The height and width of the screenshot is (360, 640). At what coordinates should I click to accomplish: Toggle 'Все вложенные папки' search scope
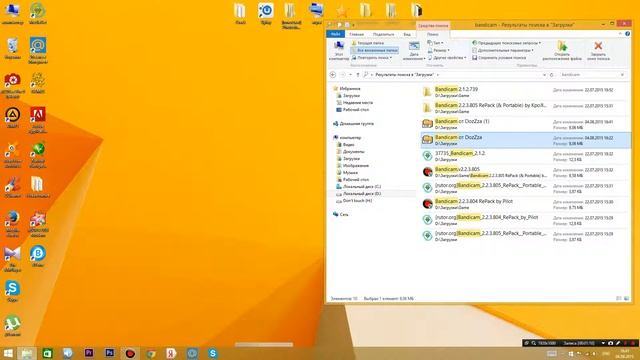[374, 50]
